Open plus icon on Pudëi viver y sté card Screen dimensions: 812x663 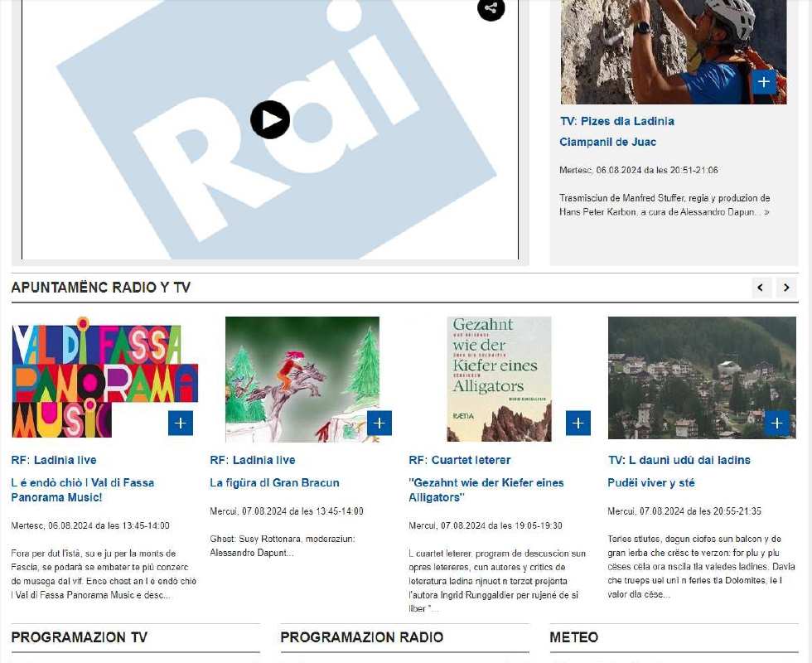click(x=777, y=423)
